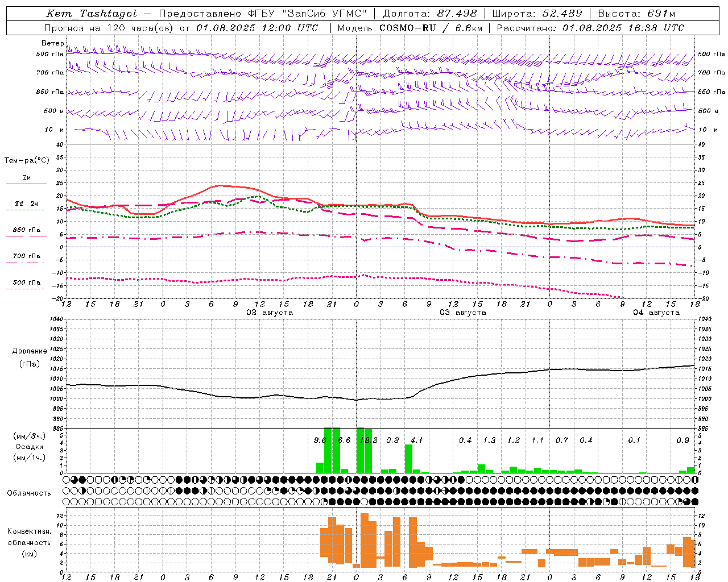Image resolution: width=728 pixels, height=582 pixels.
Task: Click the (гПа) unit under Давление
Action: (x=30, y=364)
